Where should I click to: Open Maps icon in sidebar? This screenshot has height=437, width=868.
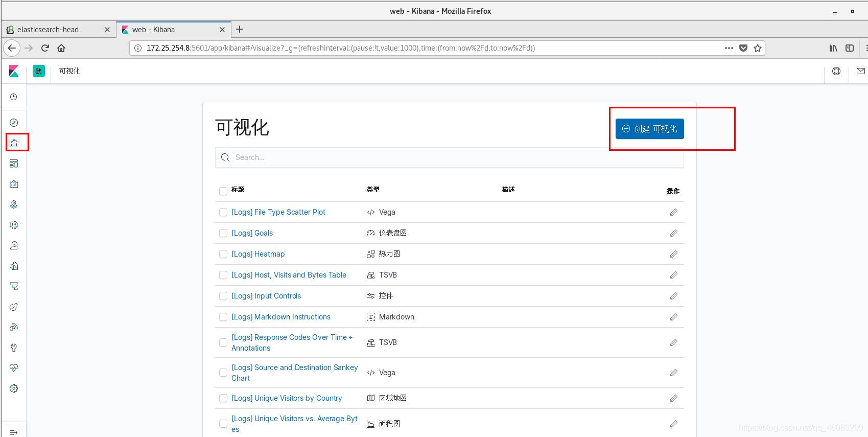click(14, 204)
